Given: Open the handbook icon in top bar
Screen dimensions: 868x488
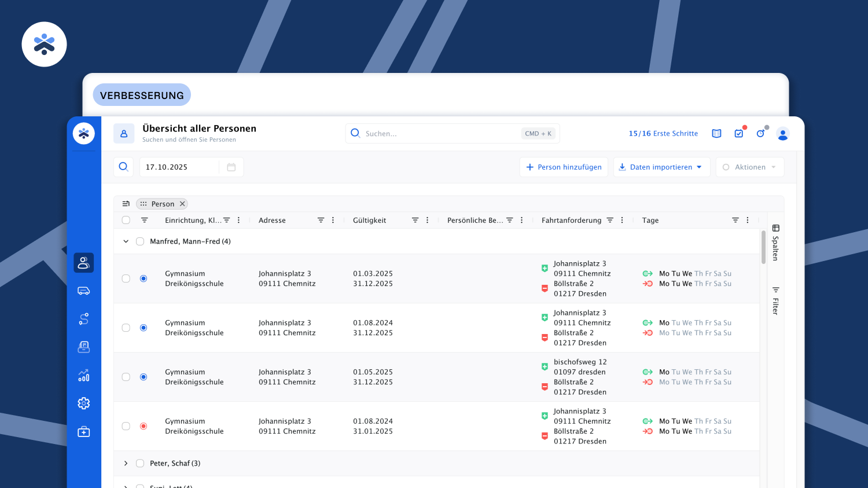Looking at the screenshot, I should [x=716, y=134].
